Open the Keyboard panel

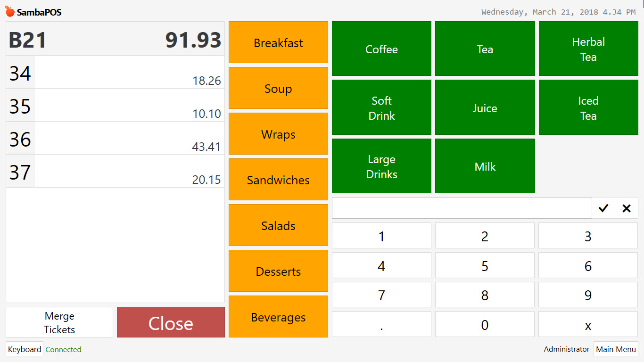24,349
